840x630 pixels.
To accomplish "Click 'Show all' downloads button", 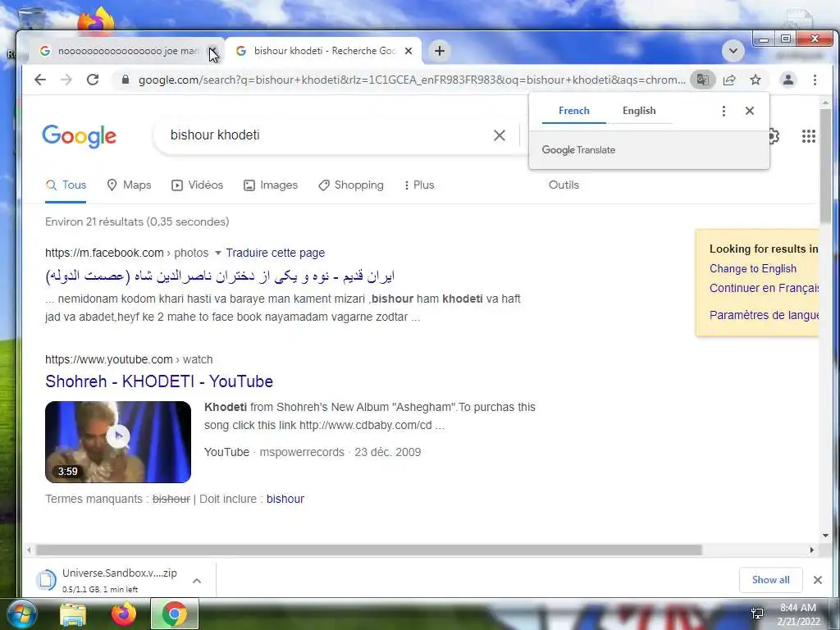I will pos(770,580).
